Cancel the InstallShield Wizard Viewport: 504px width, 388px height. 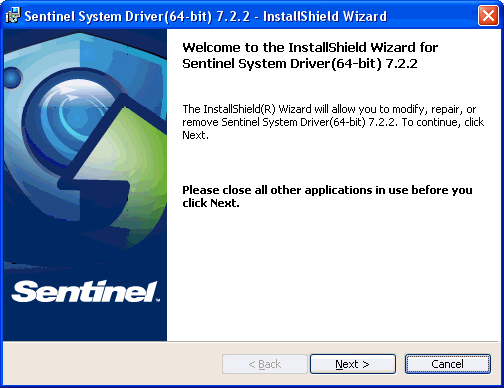tap(448, 364)
